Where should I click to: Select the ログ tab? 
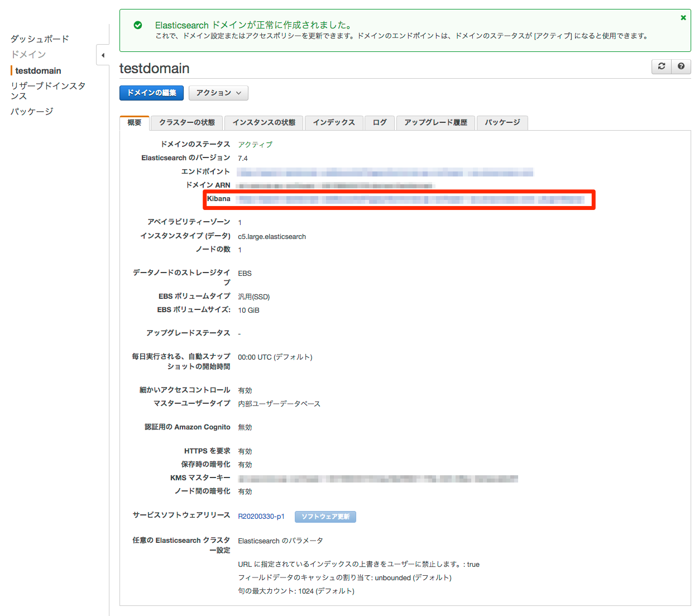click(380, 123)
